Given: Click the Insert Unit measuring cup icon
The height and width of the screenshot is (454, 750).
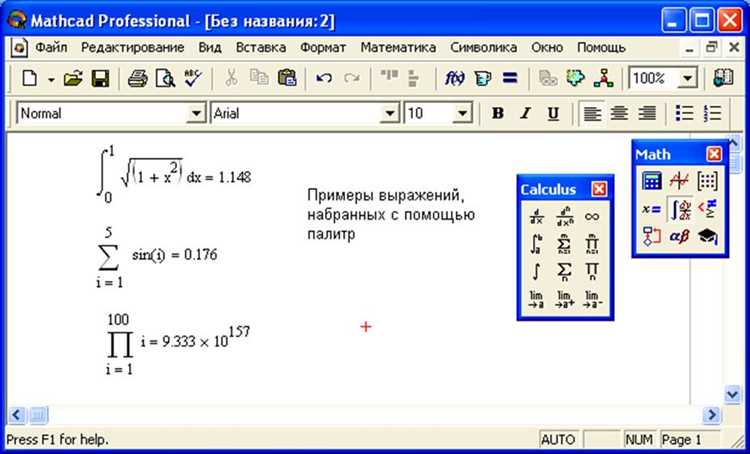Looking at the screenshot, I should [483, 78].
